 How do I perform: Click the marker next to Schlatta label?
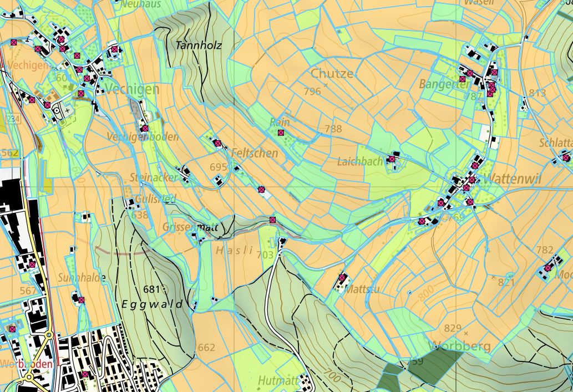tap(565, 157)
